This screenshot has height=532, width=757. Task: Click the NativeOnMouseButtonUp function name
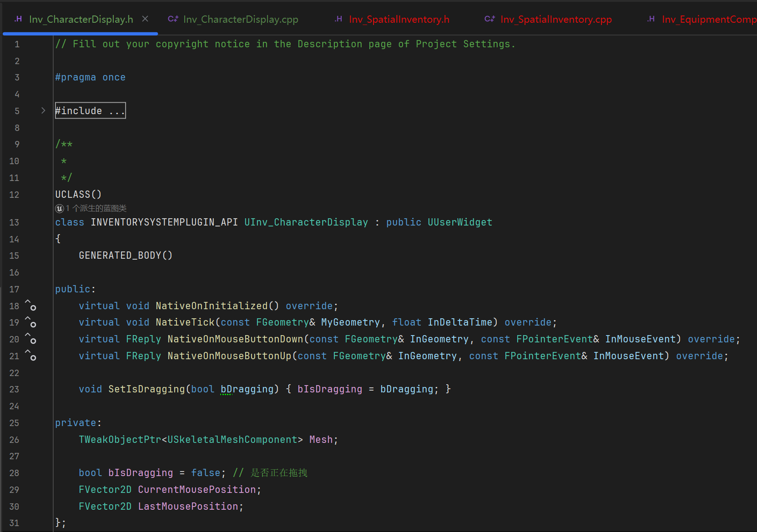[229, 356]
